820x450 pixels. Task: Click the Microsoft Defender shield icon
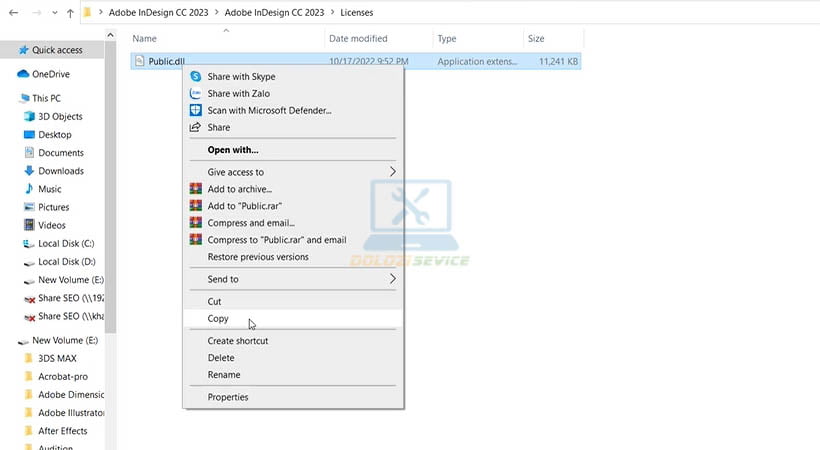tap(196, 111)
